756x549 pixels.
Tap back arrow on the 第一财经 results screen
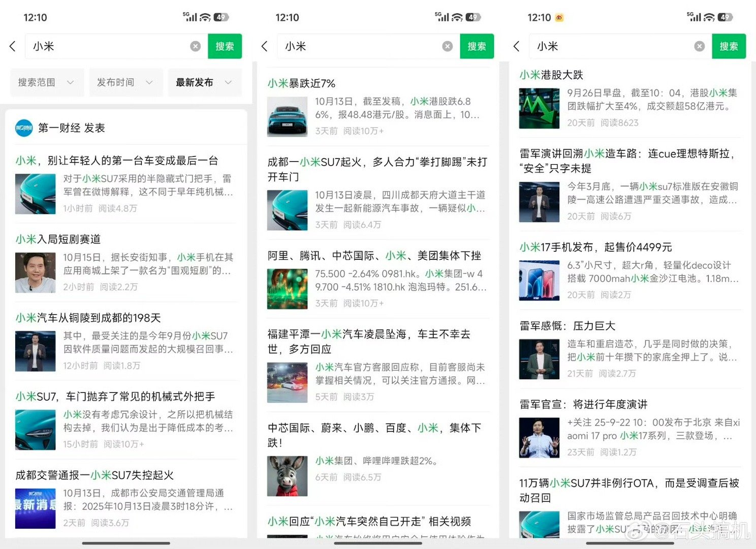[x=13, y=46]
